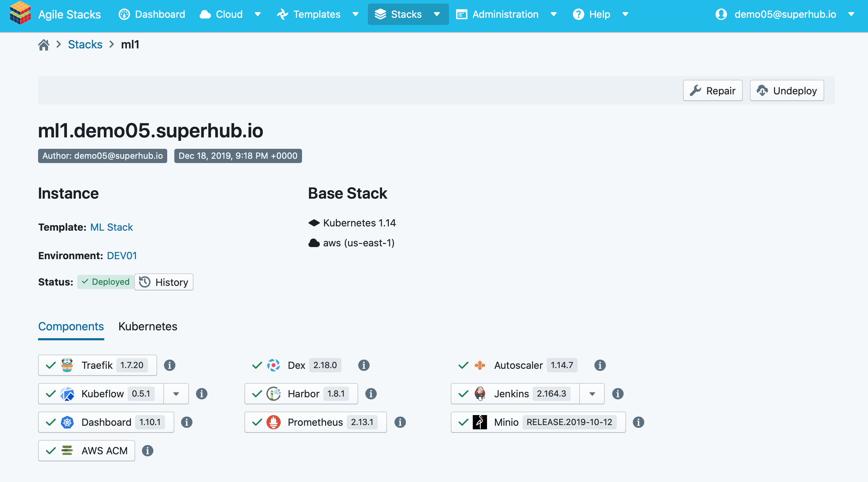Open info for Traefik component
Viewport: 868px width, 482px height.
(170, 365)
